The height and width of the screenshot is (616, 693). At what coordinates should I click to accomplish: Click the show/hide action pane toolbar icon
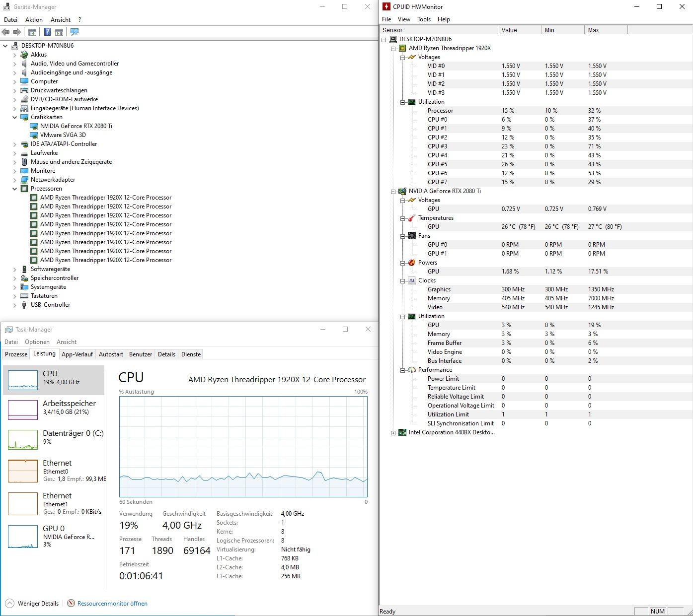coord(59,32)
